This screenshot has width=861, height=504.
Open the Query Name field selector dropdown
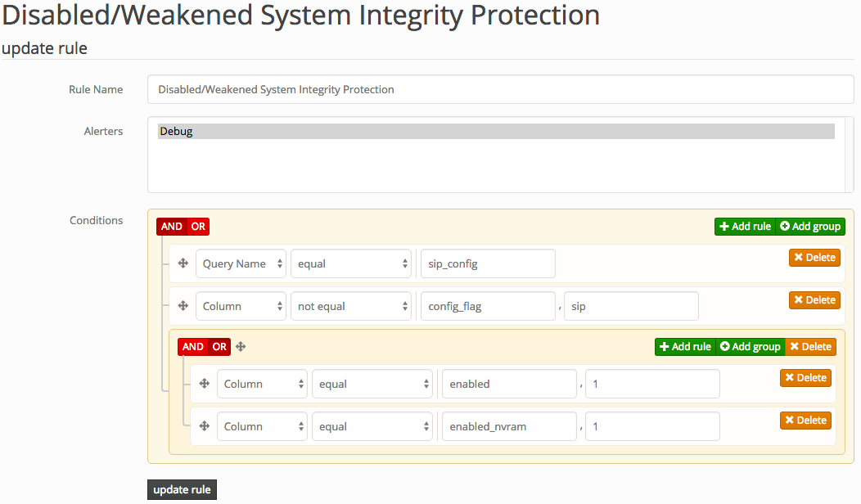coord(241,263)
